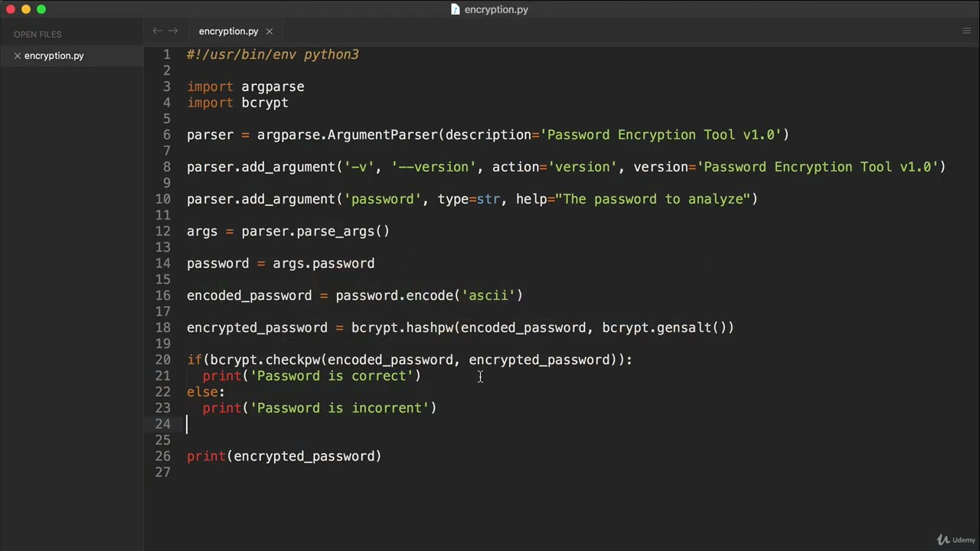Click 'ArgumentParser' on line 6
This screenshot has height=551, width=980.
[x=382, y=135]
